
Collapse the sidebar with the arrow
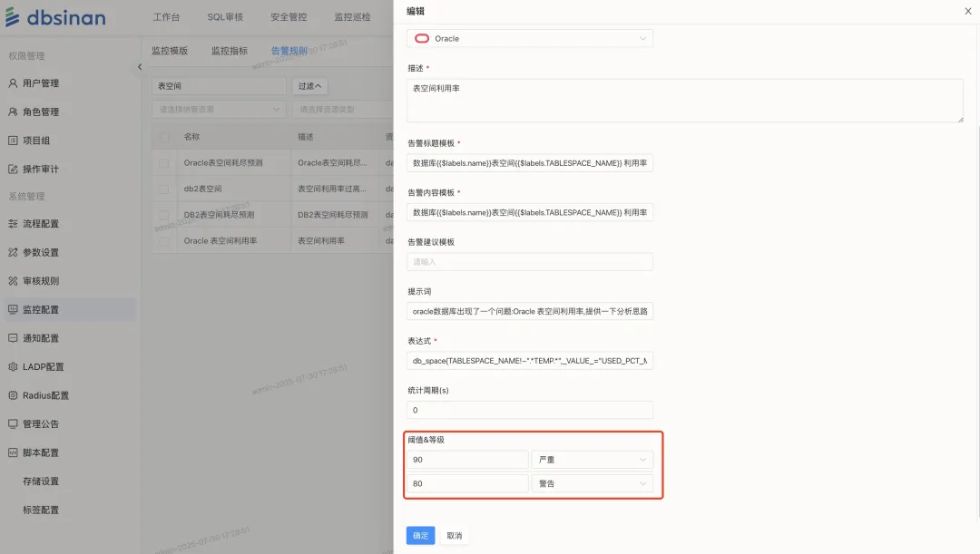pyautogui.click(x=140, y=67)
